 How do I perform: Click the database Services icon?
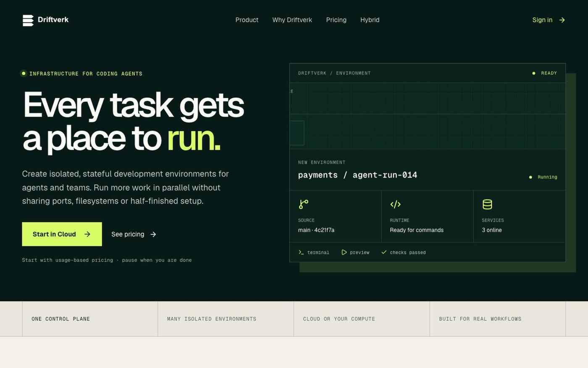pyautogui.click(x=487, y=204)
